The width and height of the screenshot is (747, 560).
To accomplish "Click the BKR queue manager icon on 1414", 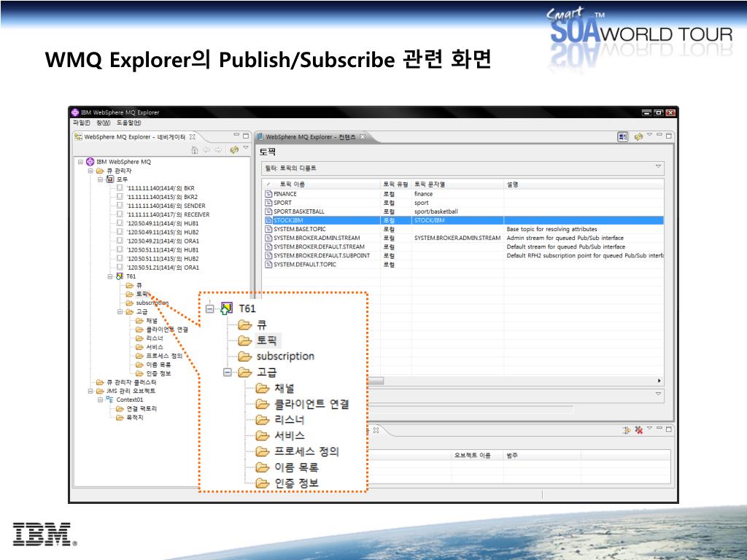I will [x=120, y=187].
